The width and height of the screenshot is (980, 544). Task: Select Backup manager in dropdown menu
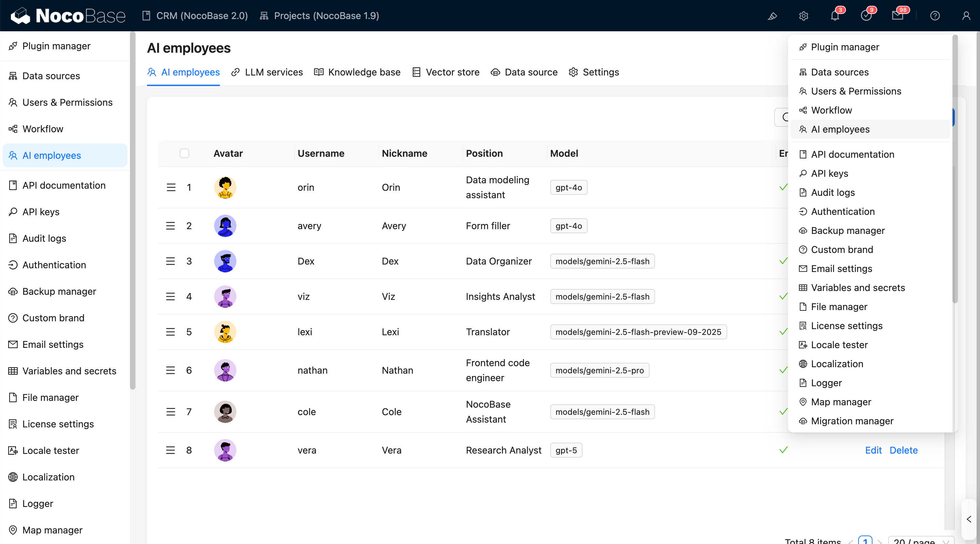(848, 231)
